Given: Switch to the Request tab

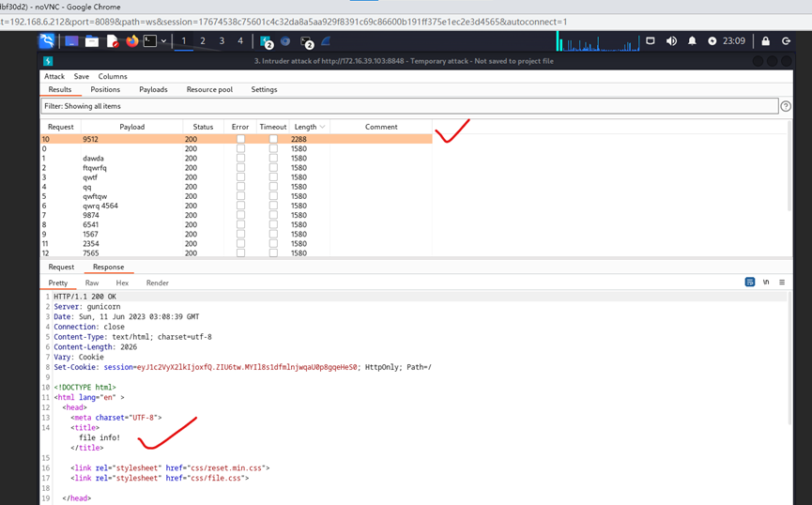Looking at the screenshot, I should pos(61,268).
